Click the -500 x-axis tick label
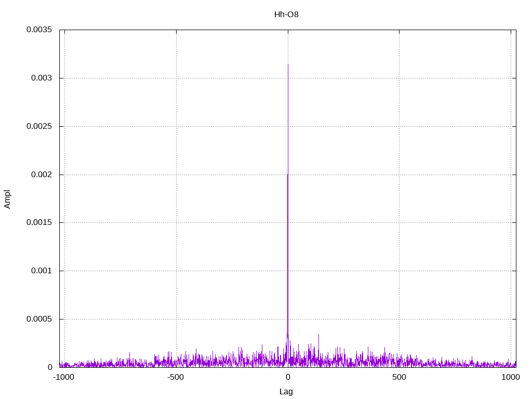 (x=176, y=377)
